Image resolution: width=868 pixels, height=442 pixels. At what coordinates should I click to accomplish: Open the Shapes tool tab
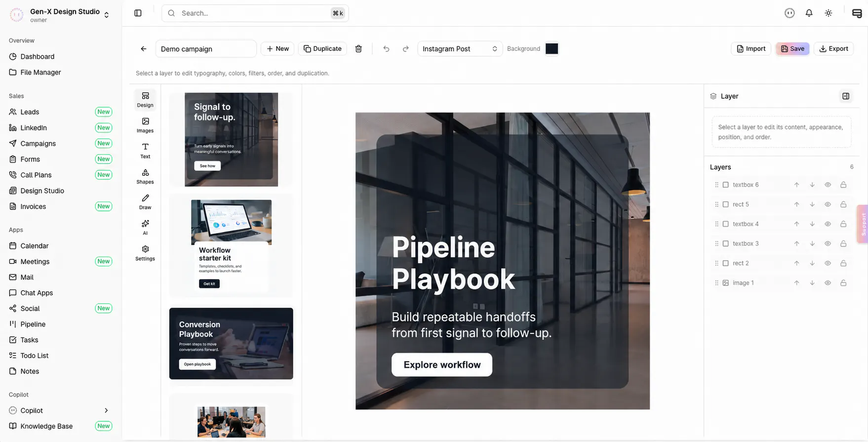[145, 176]
